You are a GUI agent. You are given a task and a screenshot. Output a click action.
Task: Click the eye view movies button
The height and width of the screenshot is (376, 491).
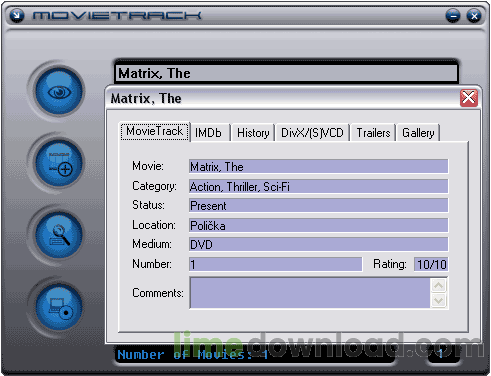59,91
